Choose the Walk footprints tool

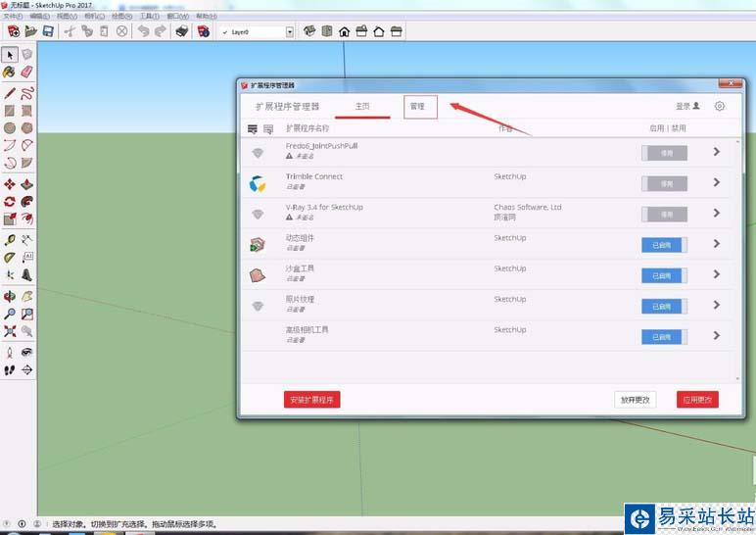click(x=9, y=370)
